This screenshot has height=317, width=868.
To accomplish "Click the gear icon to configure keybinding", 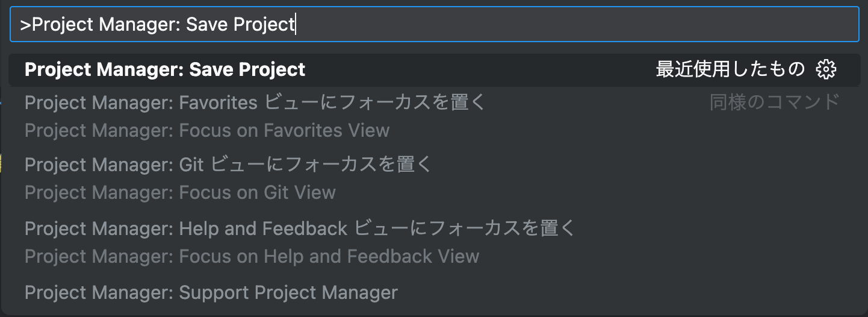I will coord(826,70).
